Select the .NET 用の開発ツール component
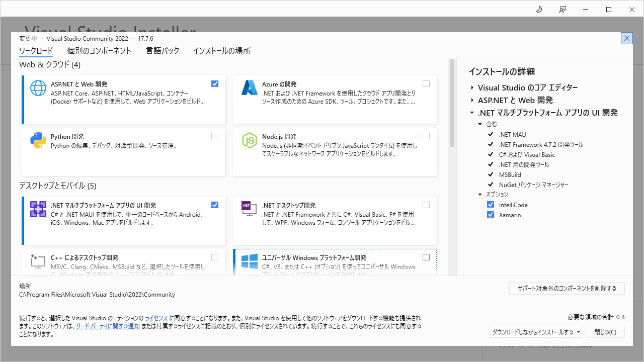 pyautogui.click(x=524, y=164)
